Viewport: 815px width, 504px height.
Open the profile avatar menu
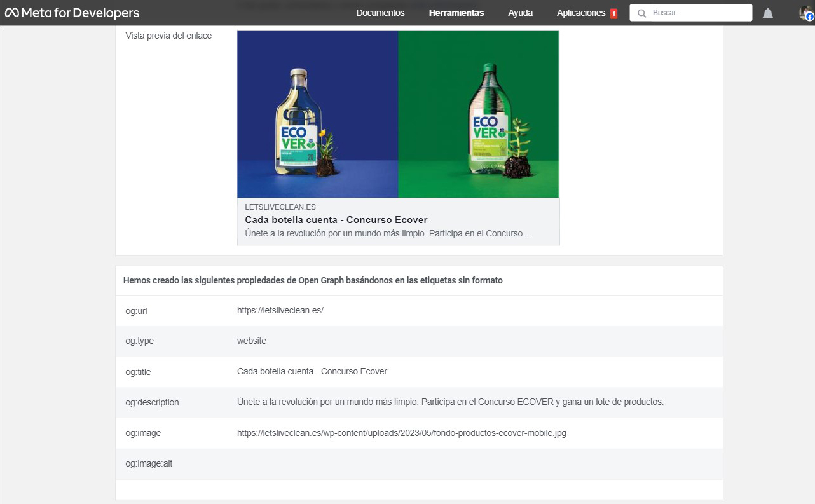[x=805, y=13]
